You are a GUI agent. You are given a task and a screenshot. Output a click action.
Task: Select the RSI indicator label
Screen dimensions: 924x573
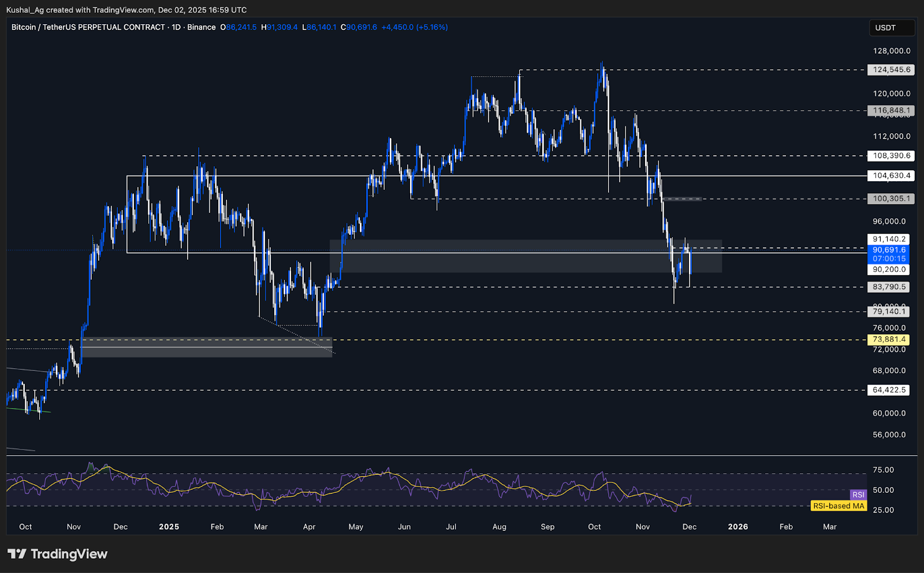point(859,495)
